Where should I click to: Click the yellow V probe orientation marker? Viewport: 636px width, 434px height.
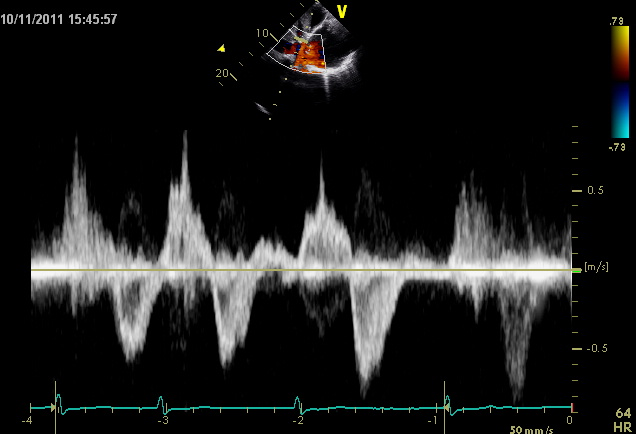tap(342, 12)
